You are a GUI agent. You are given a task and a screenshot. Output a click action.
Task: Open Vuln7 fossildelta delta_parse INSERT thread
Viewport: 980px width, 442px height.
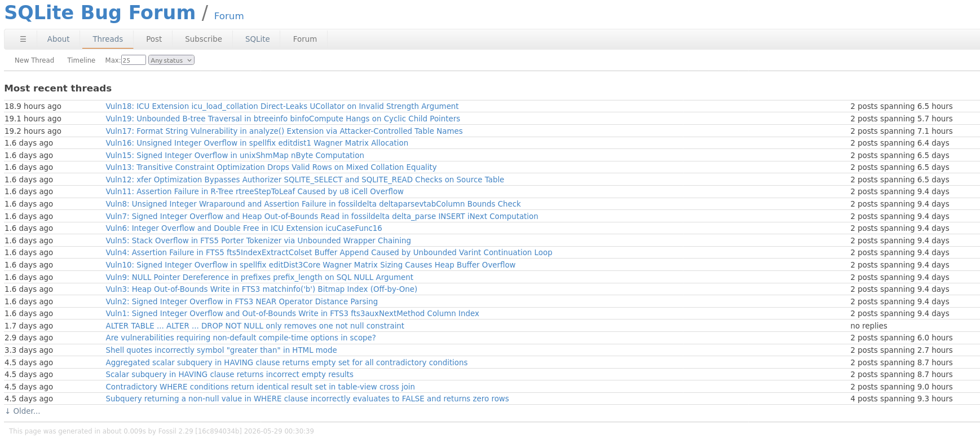[322, 216]
